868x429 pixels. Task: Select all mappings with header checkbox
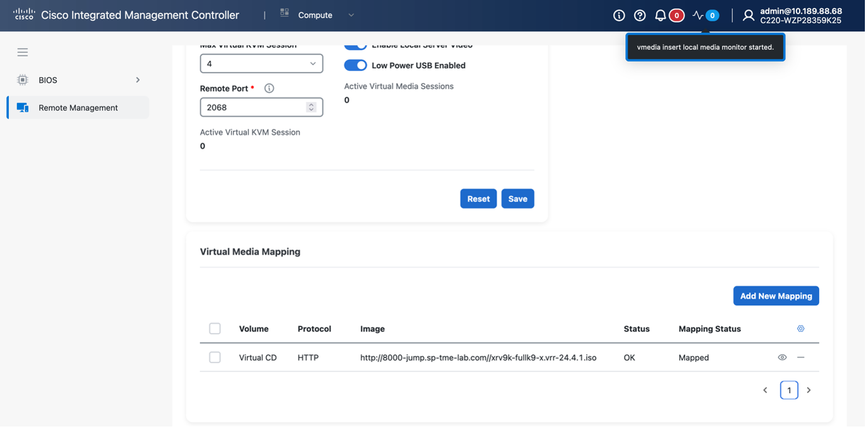coord(214,329)
